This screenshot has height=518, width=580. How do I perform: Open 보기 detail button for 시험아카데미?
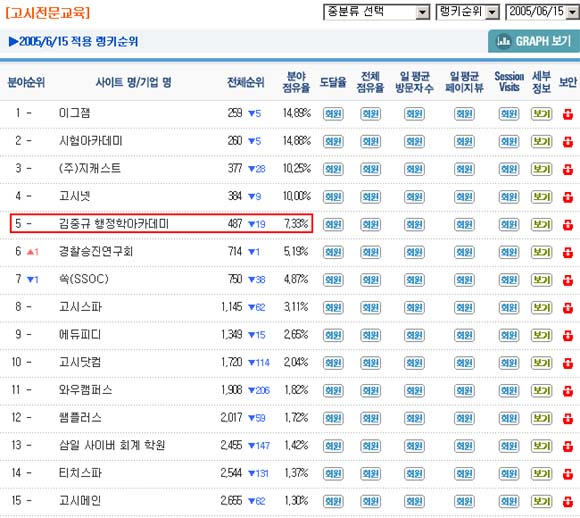(x=542, y=142)
